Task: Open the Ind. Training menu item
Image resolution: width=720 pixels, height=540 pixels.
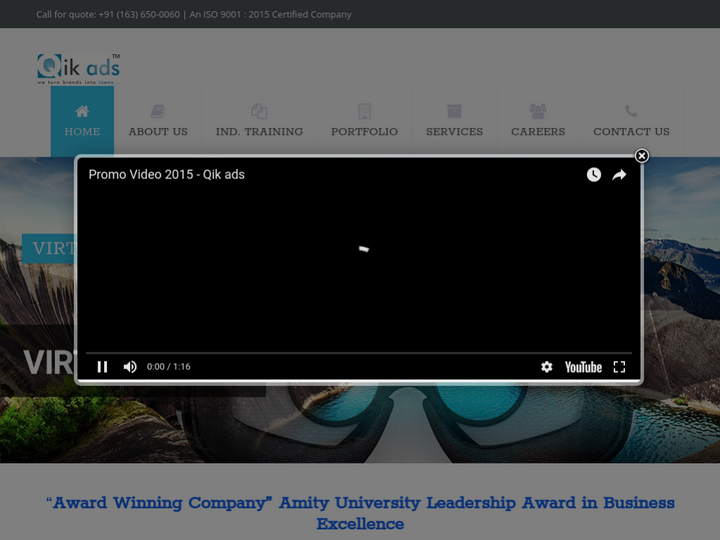Action: point(259,121)
